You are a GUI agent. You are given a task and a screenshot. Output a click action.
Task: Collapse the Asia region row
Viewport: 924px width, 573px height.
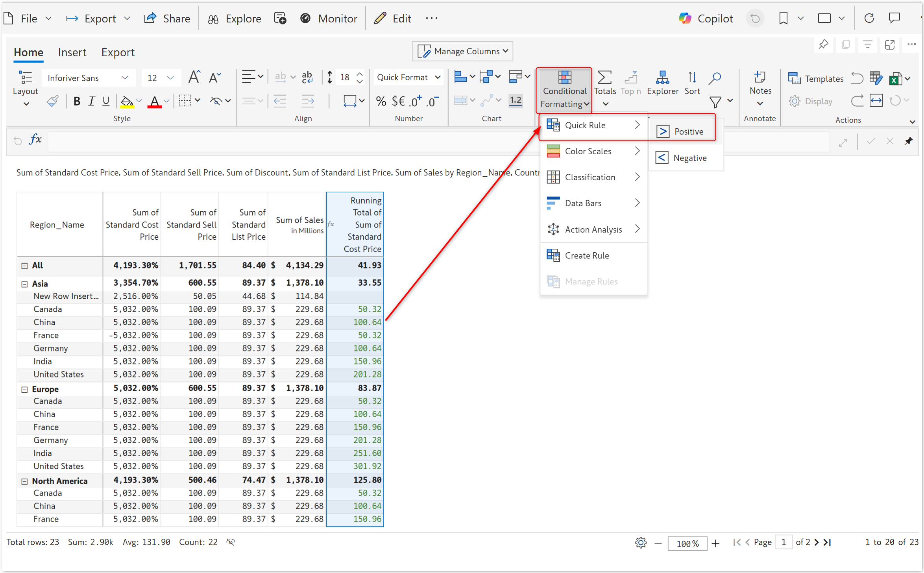[24, 284]
